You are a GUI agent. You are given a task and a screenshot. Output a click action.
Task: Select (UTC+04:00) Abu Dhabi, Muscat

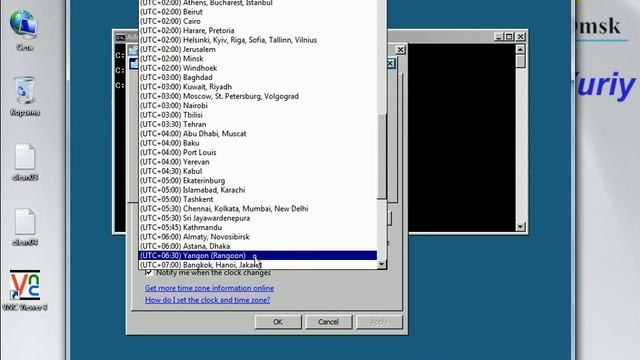258,133
